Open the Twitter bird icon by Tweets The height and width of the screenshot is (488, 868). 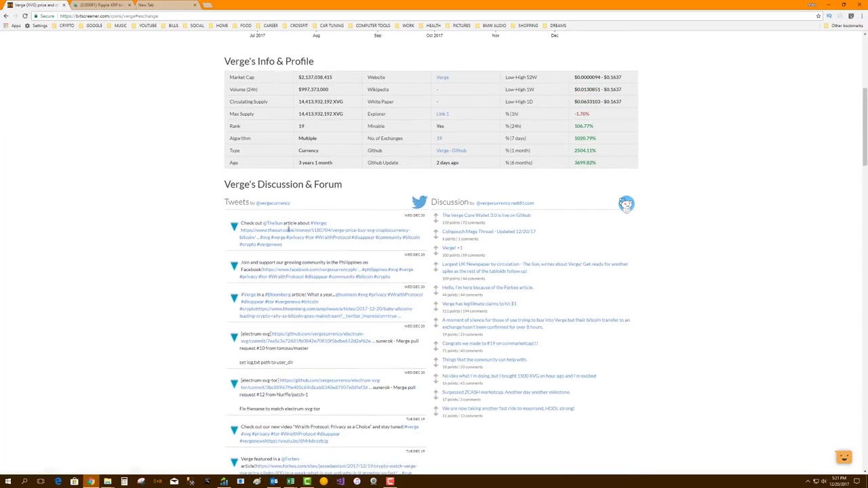tap(419, 202)
